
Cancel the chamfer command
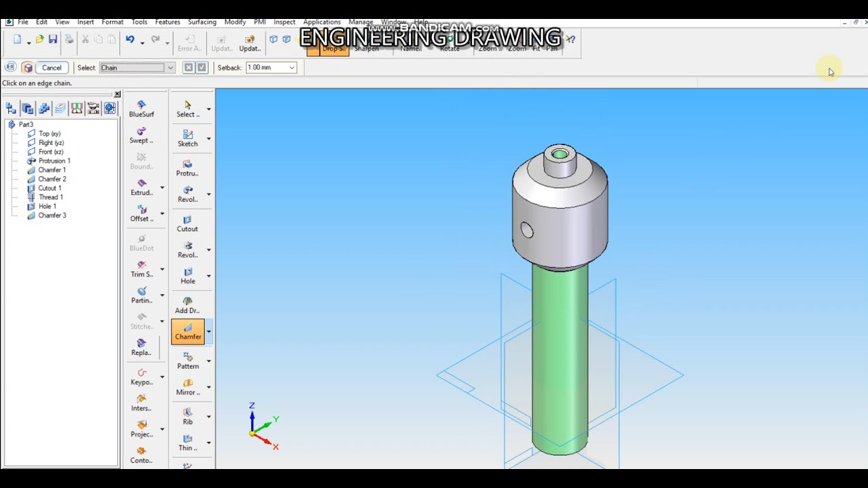pos(52,68)
